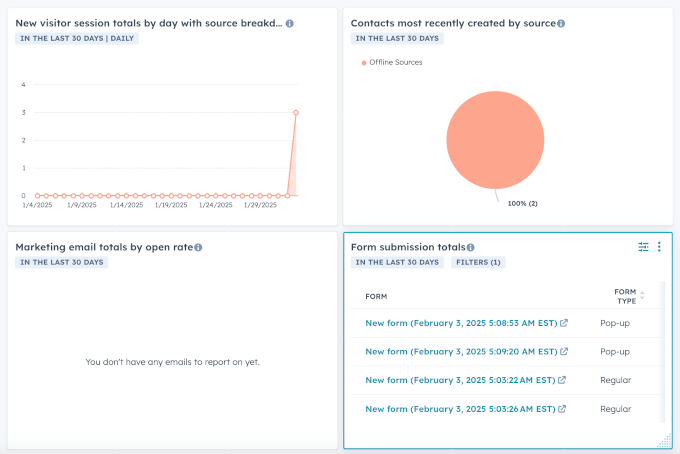Click Filters (1) tag on Form submission report
680x454 pixels.
tap(478, 262)
